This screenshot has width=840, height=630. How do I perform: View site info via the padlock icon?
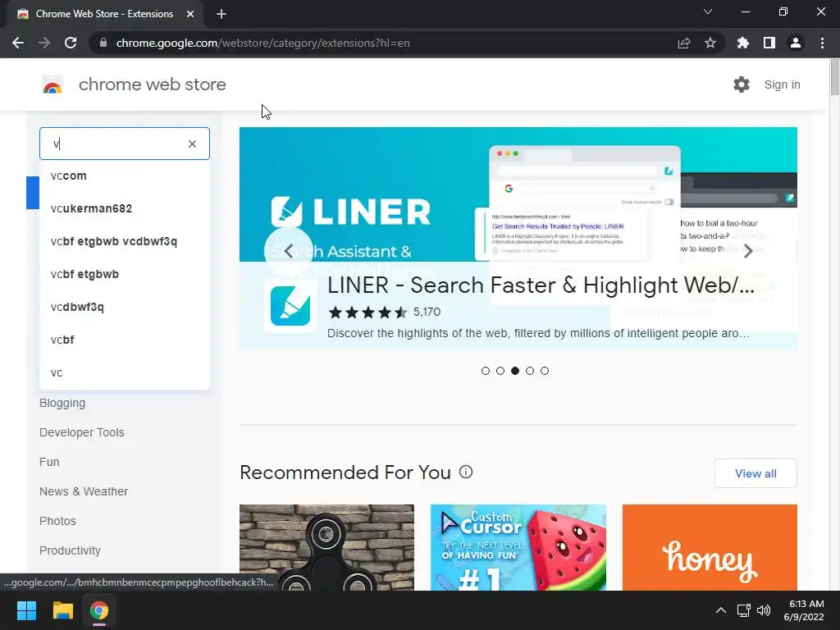pos(103,43)
